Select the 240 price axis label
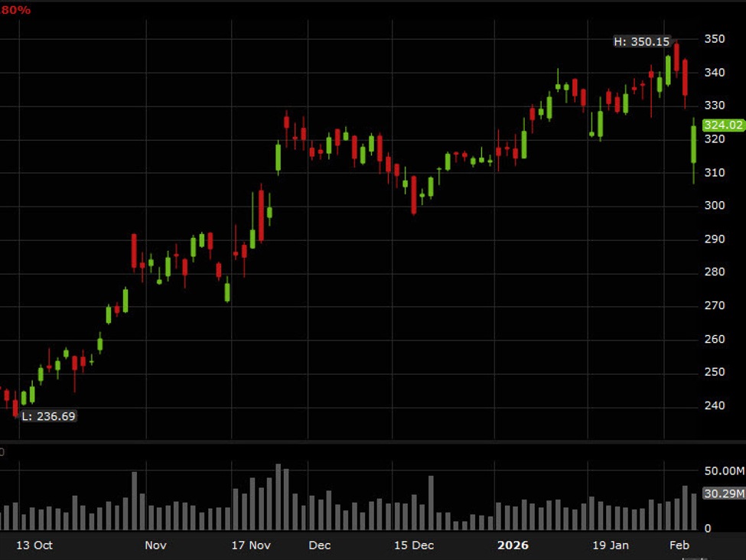 click(715, 405)
